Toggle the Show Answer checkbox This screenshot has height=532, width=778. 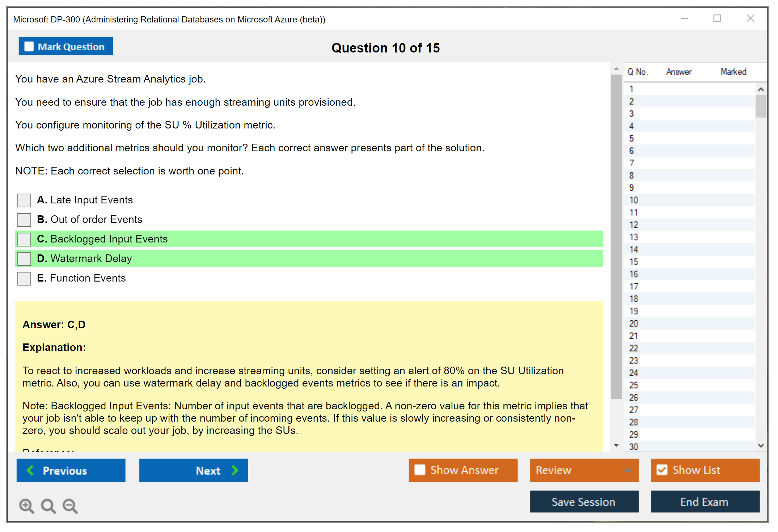[x=420, y=470]
